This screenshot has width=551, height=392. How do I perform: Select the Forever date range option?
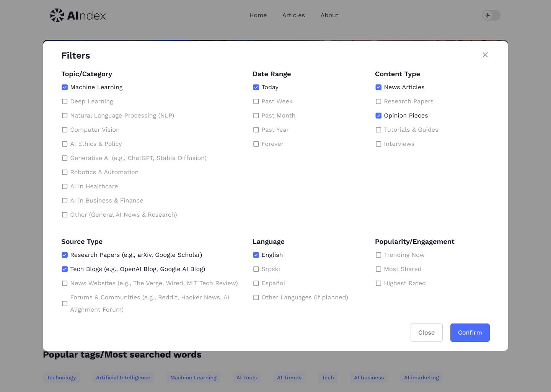[x=256, y=144]
